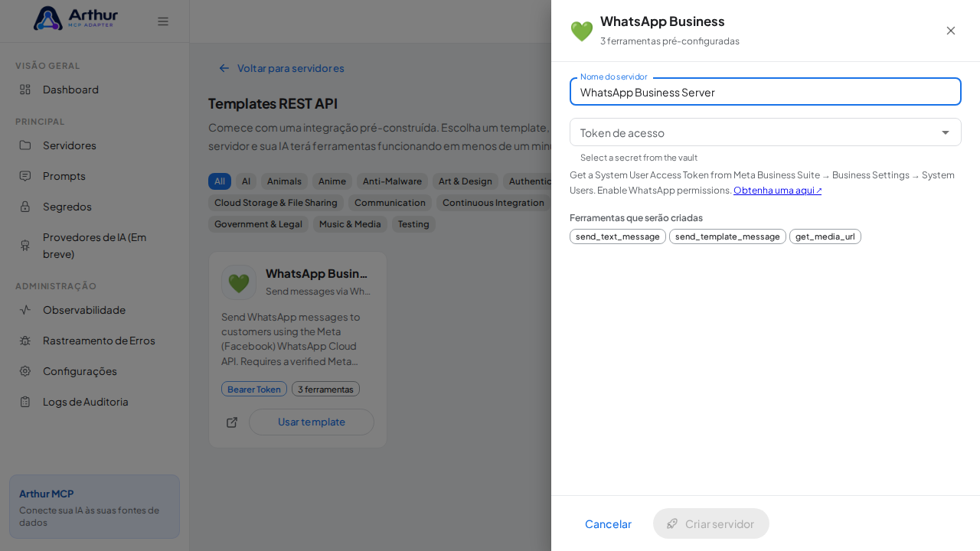
Task: Click the Prompts chat icon
Action: point(25,176)
